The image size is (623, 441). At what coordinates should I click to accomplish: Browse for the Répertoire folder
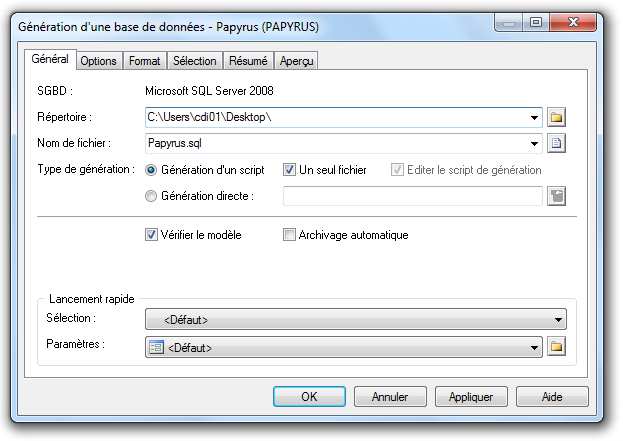coord(557,117)
